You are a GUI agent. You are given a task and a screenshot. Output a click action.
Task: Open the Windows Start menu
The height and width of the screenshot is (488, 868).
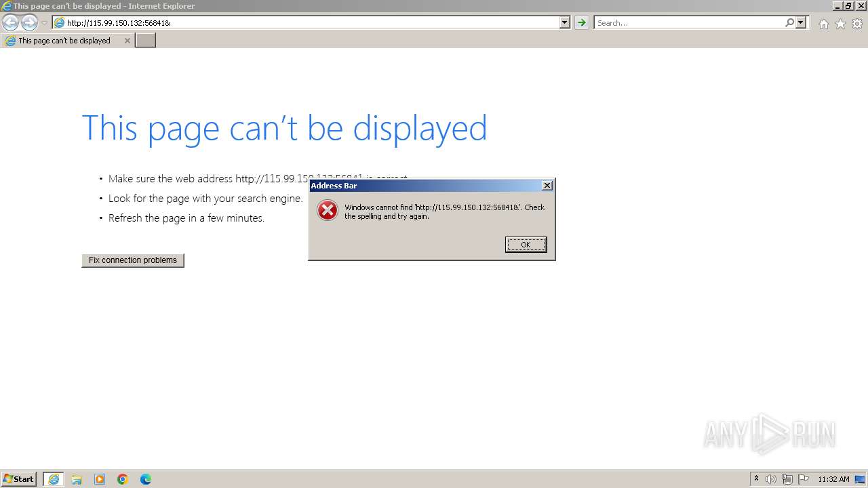(x=18, y=479)
